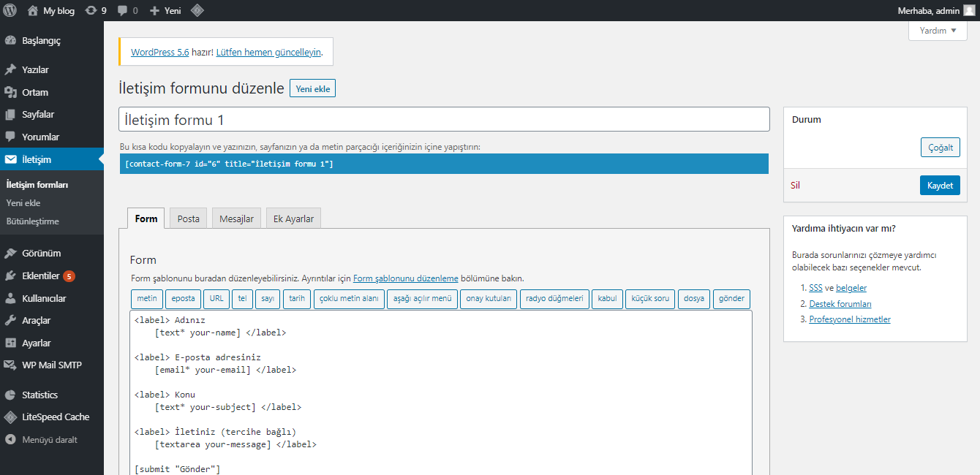Image resolution: width=980 pixels, height=475 pixels.
Task: Insert a tel tag
Action: point(242,299)
